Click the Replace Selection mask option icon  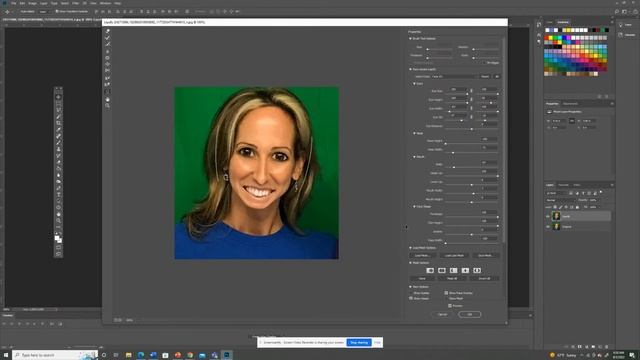point(430,270)
